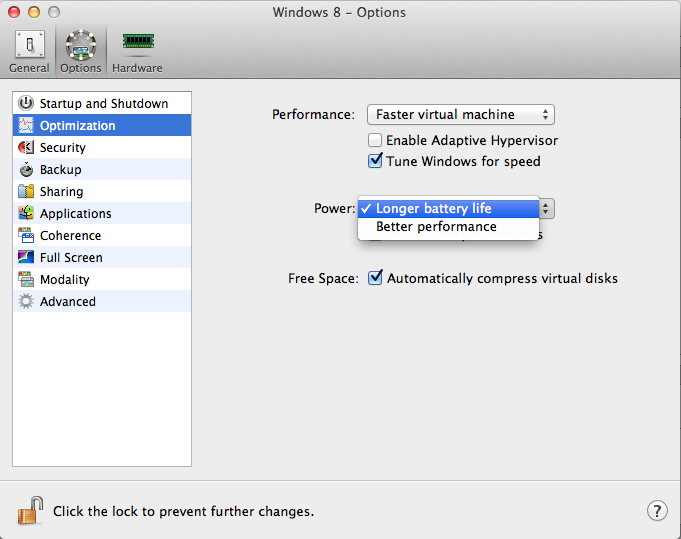Select Coherence in the list

point(102,235)
